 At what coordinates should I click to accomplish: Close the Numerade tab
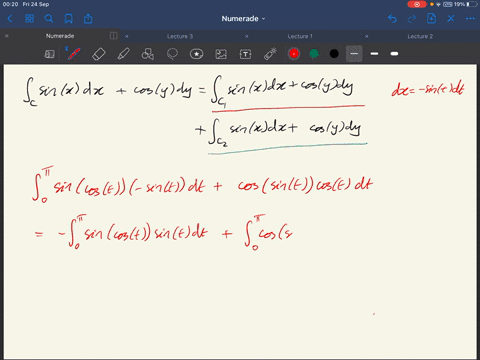point(7,36)
